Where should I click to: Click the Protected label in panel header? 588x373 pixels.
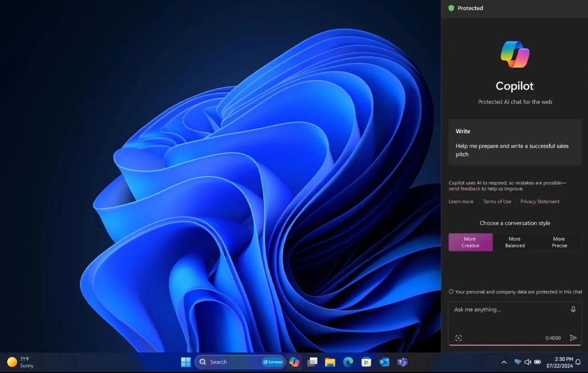tap(470, 8)
